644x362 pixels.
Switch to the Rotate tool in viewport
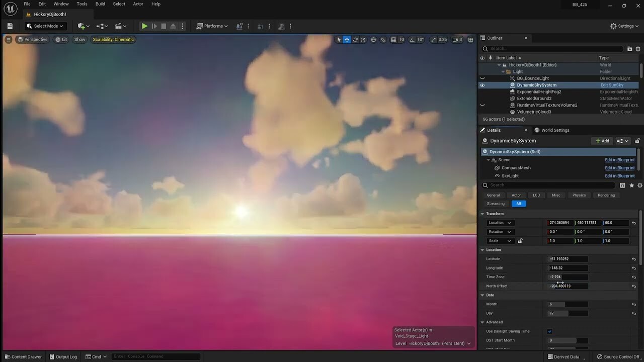pos(355,40)
